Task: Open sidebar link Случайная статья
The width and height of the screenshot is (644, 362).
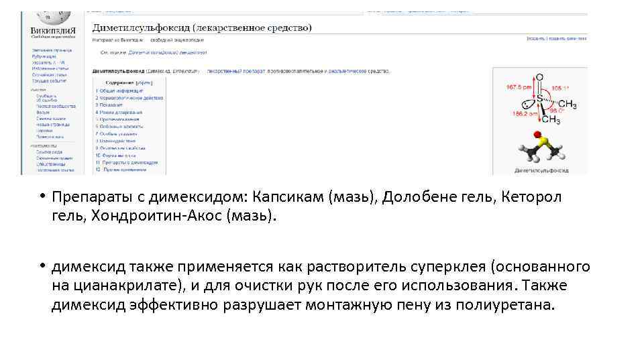Action: click(49, 74)
